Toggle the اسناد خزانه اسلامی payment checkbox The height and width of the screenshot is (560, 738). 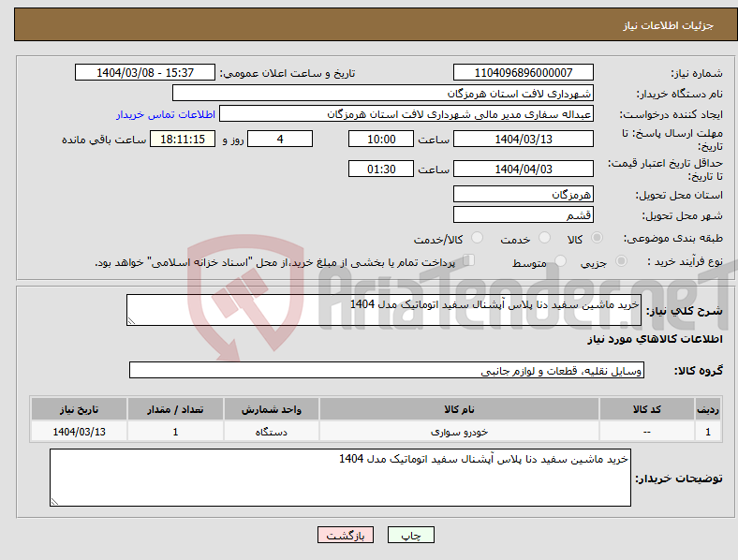(x=469, y=260)
